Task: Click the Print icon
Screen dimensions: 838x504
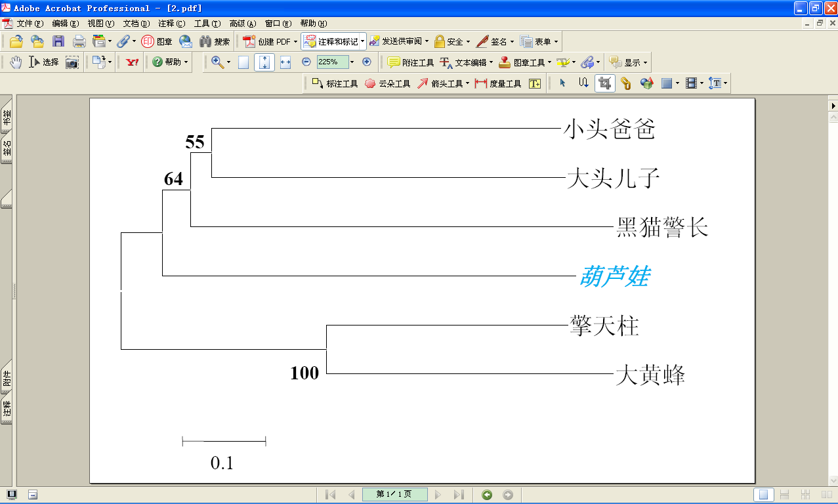Action: click(x=79, y=41)
